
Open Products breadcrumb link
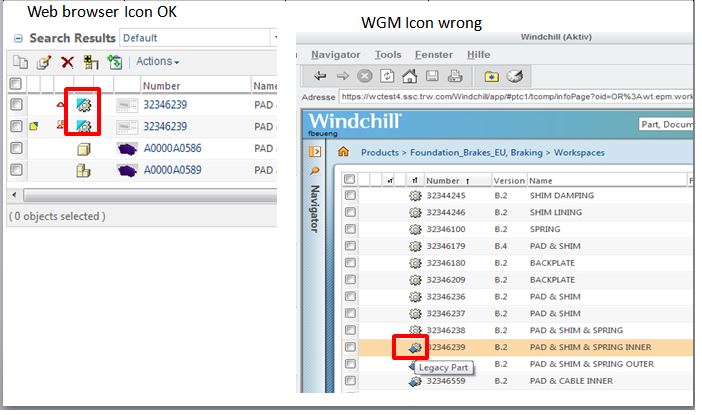coord(380,153)
